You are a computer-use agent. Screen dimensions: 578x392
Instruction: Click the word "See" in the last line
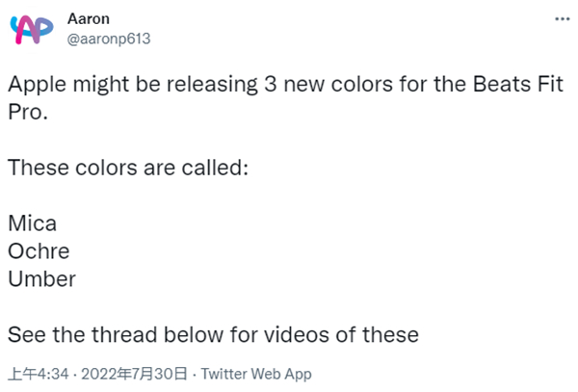pos(26,334)
